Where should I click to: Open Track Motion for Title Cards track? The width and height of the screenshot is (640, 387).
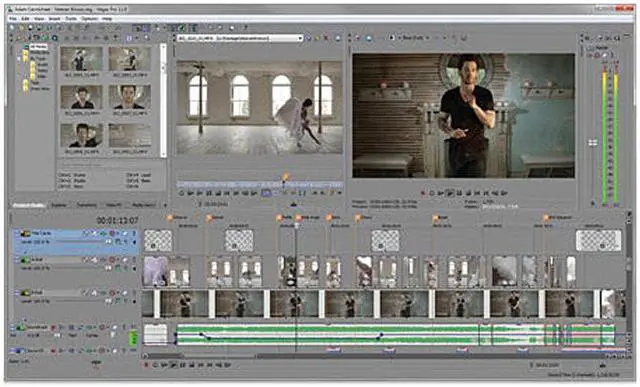(94, 234)
